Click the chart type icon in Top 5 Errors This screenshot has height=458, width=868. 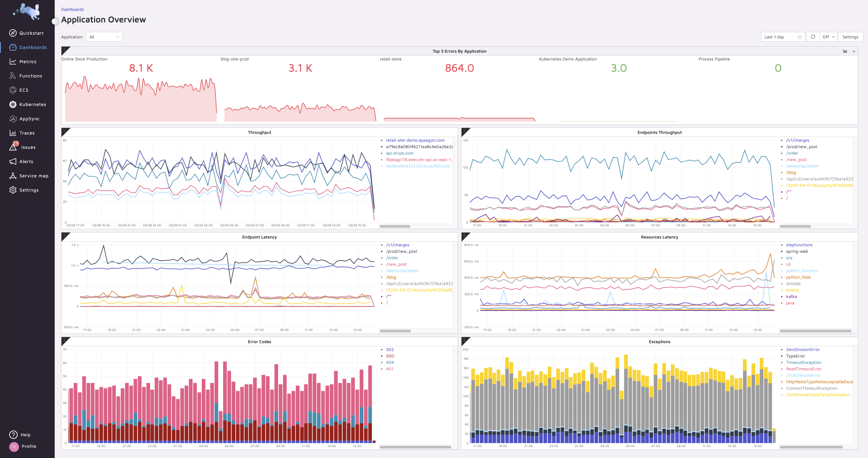[x=845, y=51]
